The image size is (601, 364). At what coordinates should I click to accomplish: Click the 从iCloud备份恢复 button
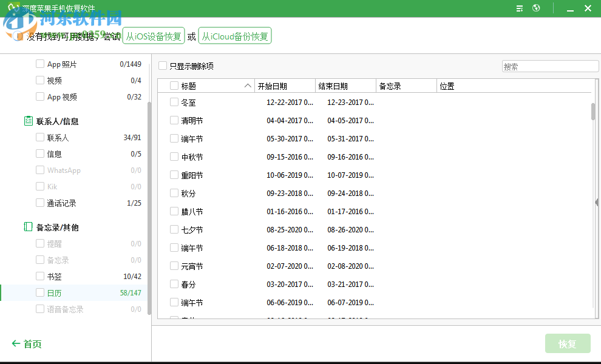click(235, 35)
